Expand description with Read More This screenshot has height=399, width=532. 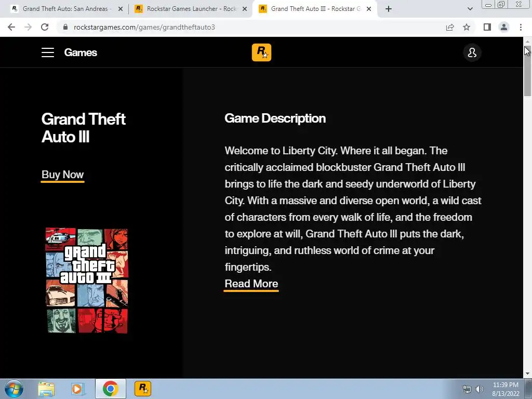point(251,284)
